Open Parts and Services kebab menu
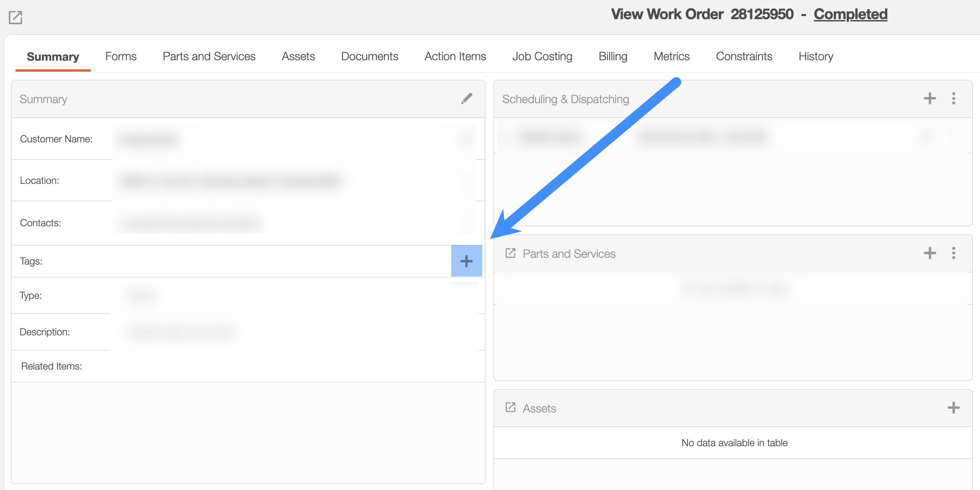This screenshot has height=490, width=980. coord(954,253)
